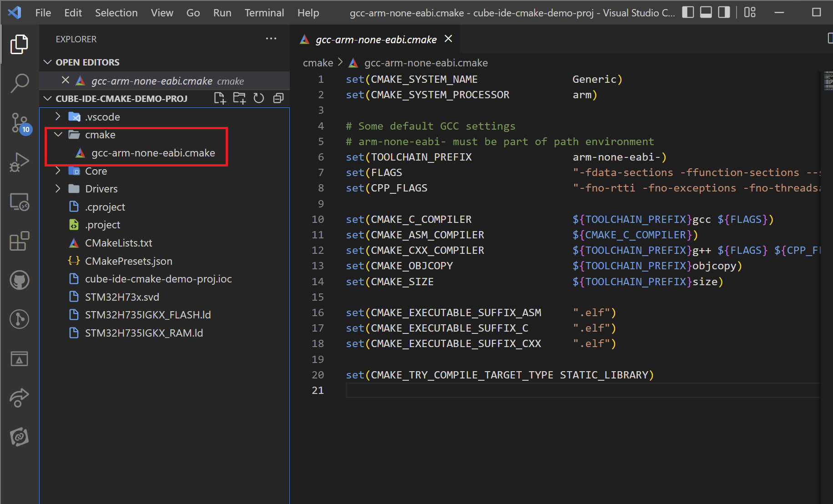Open the Terminal menu
This screenshot has width=833, height=504.
pos(264,13)
